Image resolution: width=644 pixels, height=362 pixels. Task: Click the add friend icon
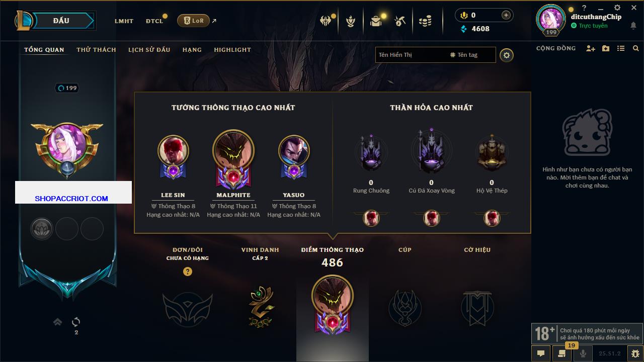point(591,48)
